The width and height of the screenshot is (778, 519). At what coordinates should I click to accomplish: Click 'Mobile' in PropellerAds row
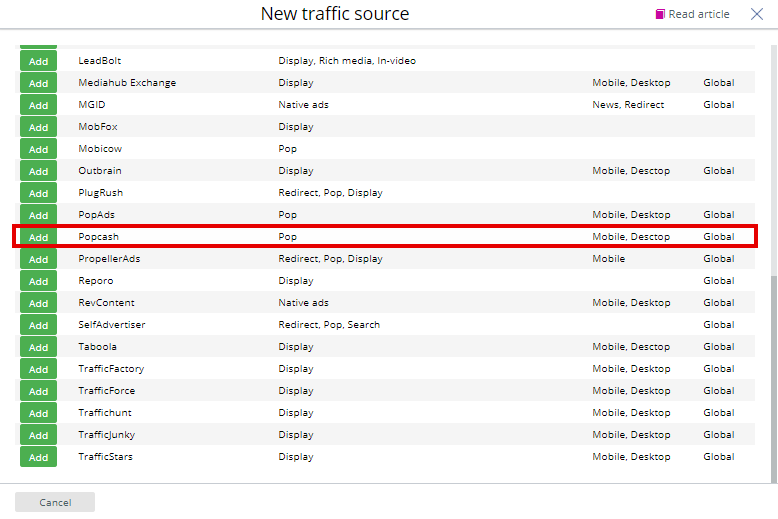pos(609,259)
